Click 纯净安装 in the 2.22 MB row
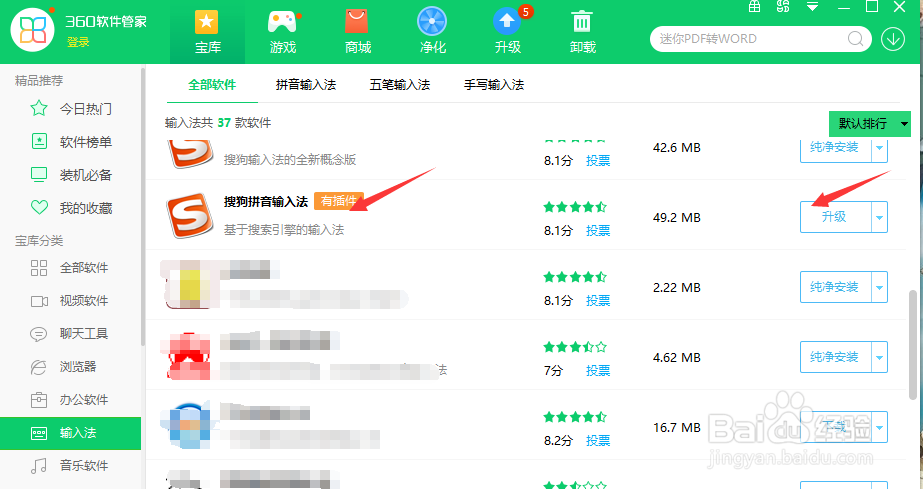 tap(835, 287)
